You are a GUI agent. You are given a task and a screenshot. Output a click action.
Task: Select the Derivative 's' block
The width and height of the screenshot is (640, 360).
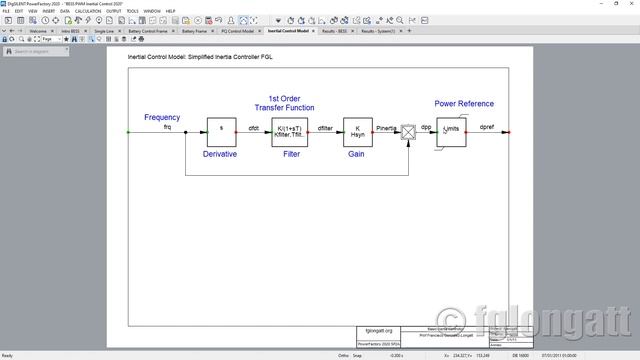[x=222, y=132]
